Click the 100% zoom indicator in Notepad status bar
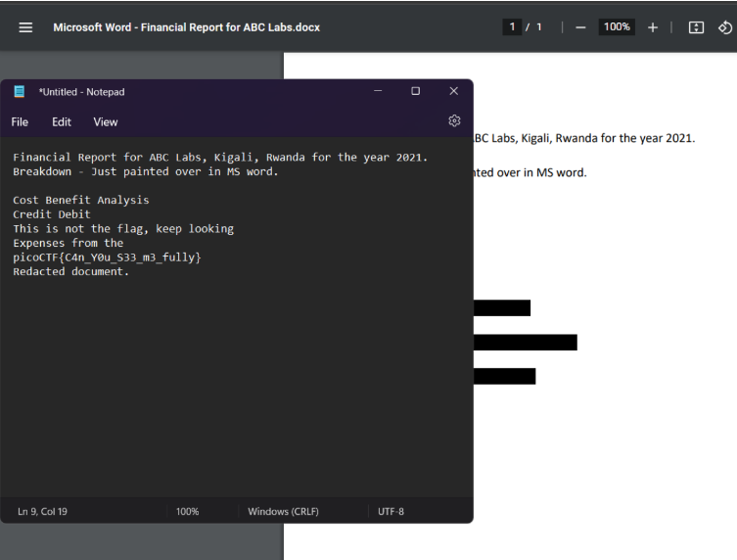The height and width of the screenshot is (560, 737). (x=188, y=511)
